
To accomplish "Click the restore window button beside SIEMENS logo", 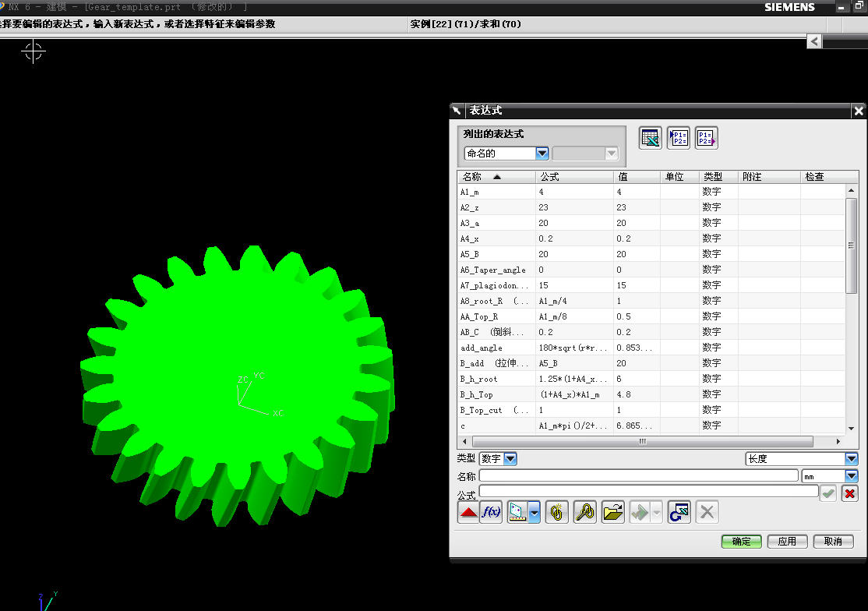I will tap(859, 7).
